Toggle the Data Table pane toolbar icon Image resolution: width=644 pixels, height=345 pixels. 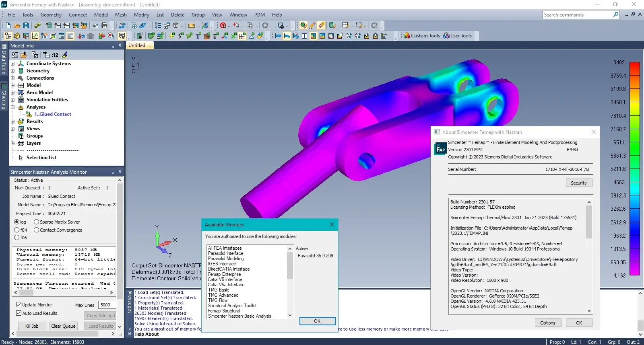click(x=70, y=36)
